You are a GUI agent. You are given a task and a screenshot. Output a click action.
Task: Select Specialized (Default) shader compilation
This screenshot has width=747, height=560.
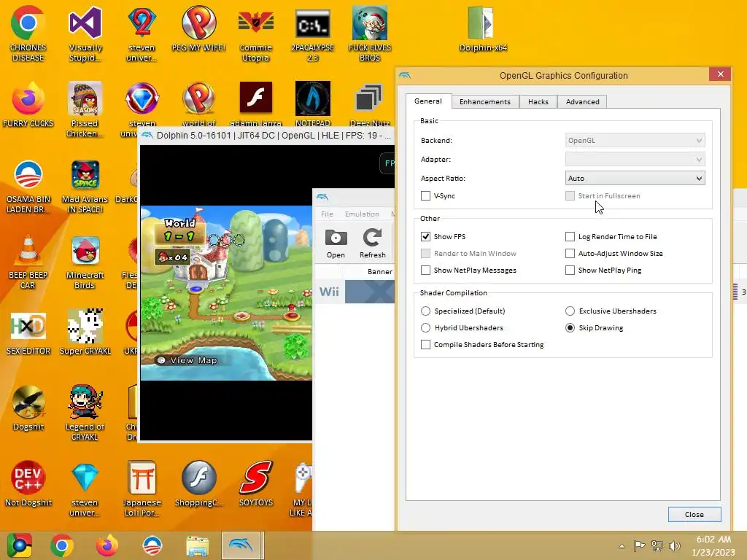coord(425,311)
